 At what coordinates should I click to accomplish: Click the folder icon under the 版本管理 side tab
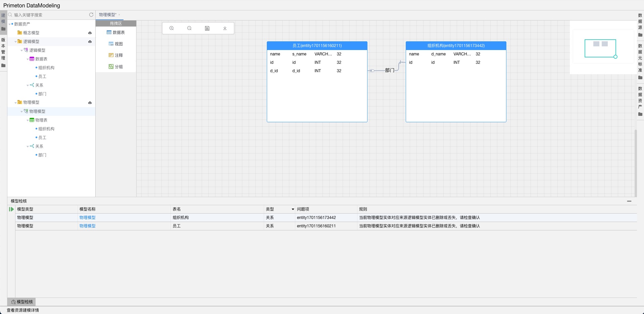(x=3, y=65)
